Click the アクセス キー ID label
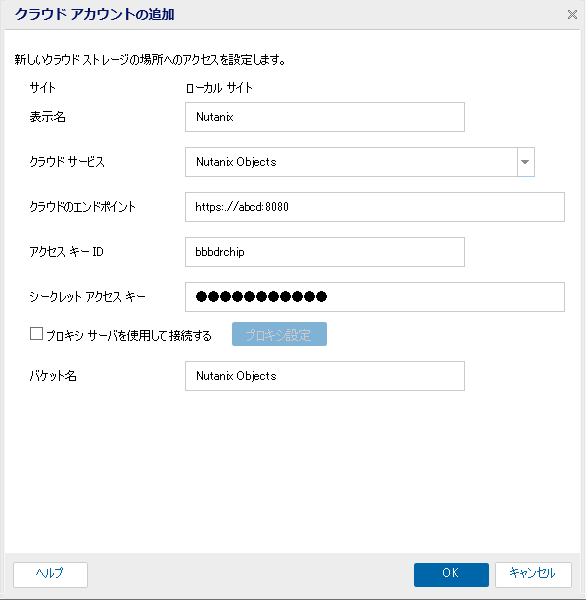Screen dimensions: 586x600 [x=67, y=252]
